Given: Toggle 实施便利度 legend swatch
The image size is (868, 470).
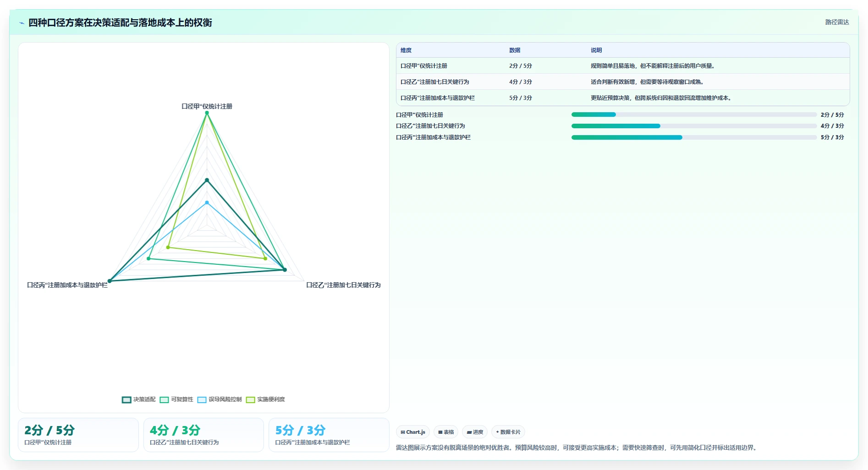Looking at the screenshot, I should (x=250, y=399).
